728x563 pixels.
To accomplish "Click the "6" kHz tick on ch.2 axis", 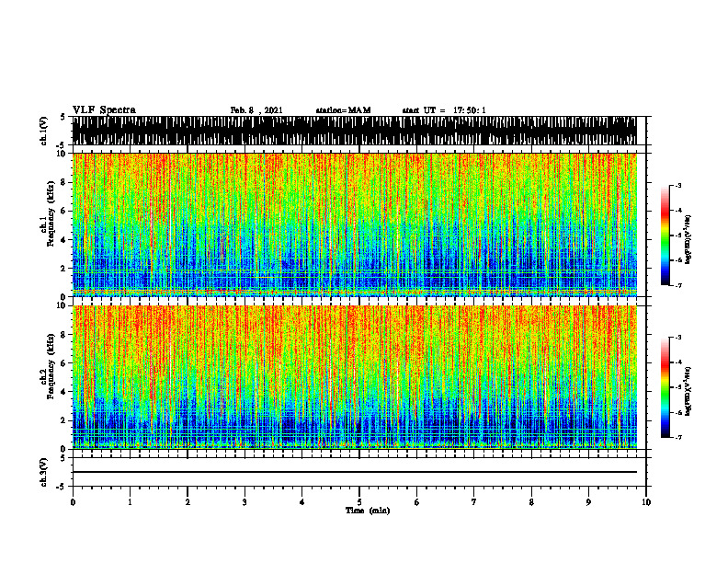I will [63, 363].
